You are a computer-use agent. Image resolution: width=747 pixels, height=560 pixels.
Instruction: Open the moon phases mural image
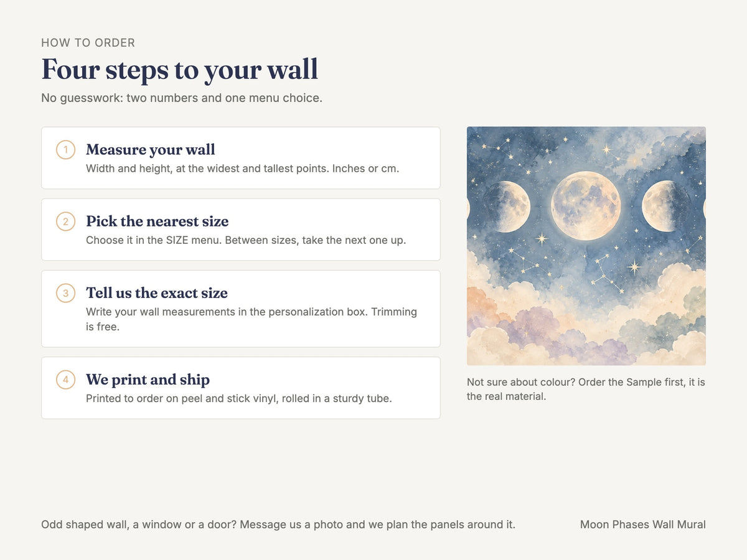[586, 246]
